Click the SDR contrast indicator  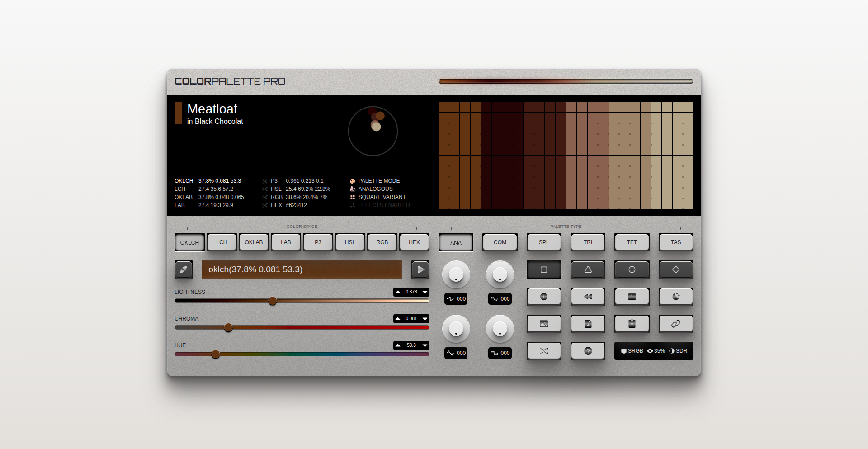pyautogui.click(x=678, y=351)
